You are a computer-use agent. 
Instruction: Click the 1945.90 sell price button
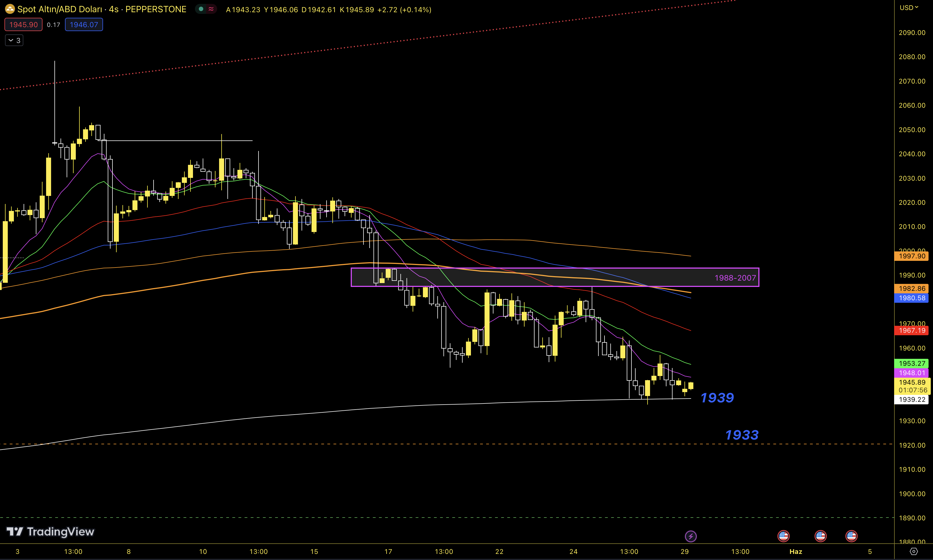pyautogui.click(x=23, y=24)
